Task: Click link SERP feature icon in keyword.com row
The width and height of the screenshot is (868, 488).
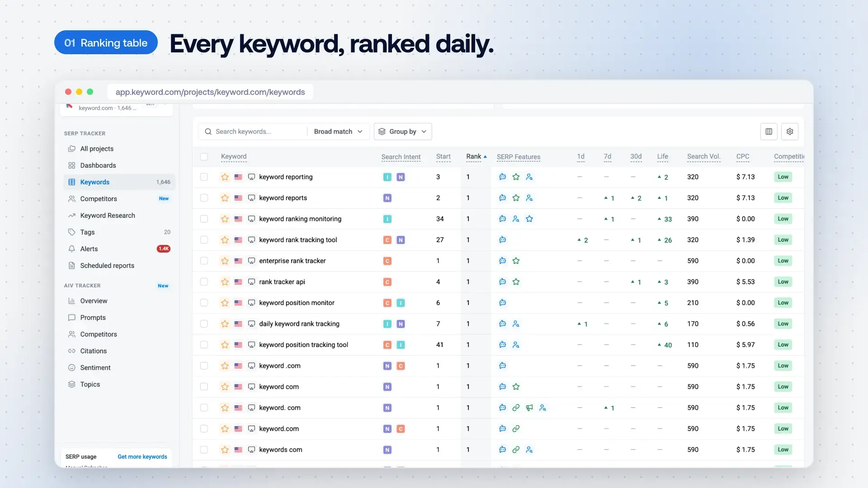Action: [516, 429]
